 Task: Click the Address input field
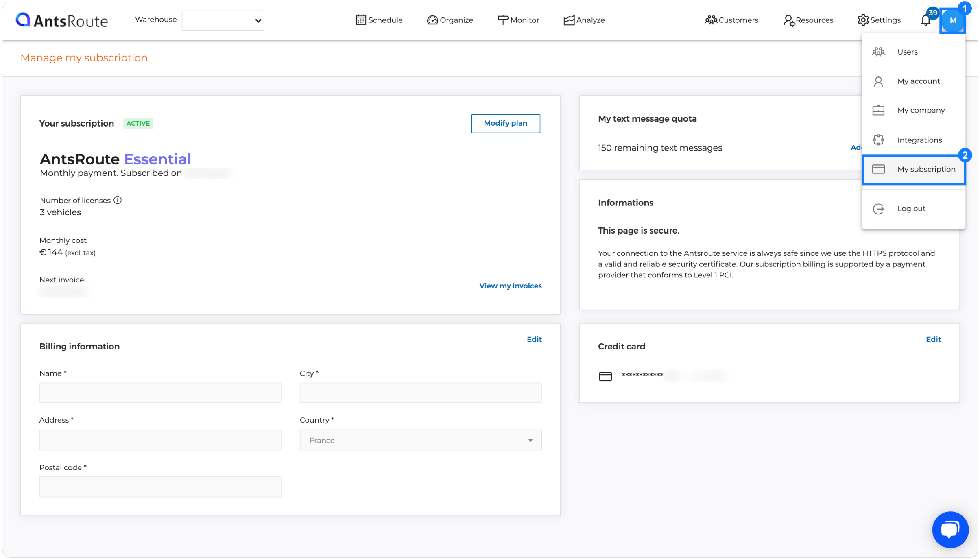click(x=160, y=440)
